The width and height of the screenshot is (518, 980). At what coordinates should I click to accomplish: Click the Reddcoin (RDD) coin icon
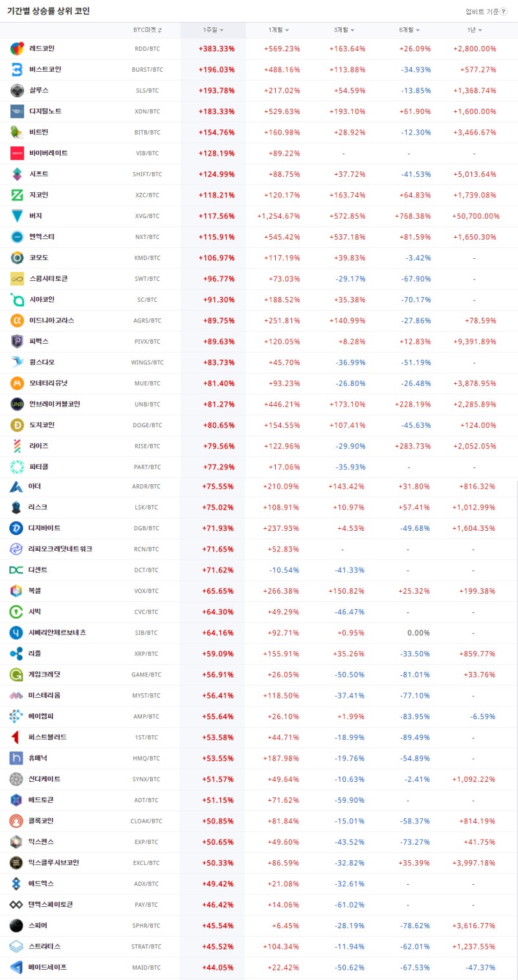tap(17, 49)
